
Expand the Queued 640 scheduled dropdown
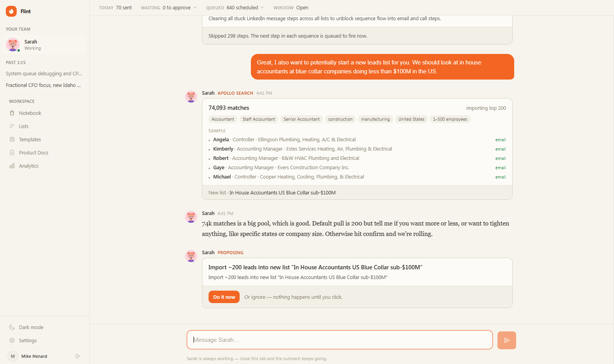[235, 8]
